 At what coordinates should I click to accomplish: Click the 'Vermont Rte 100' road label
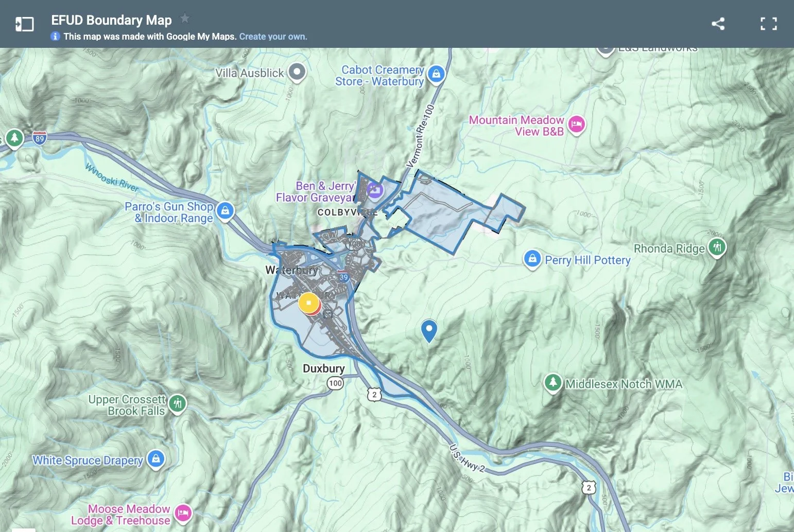coord(421,136)
